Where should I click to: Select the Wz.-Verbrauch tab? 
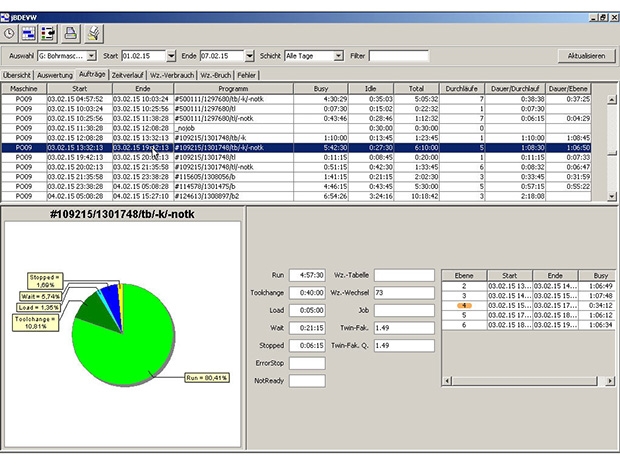click(173, 75)
